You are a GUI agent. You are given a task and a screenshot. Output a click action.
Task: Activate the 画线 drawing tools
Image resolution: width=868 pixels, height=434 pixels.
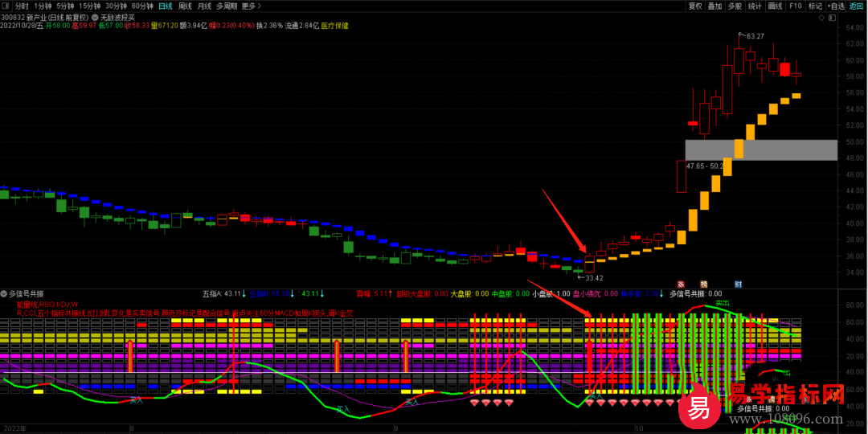775,6
